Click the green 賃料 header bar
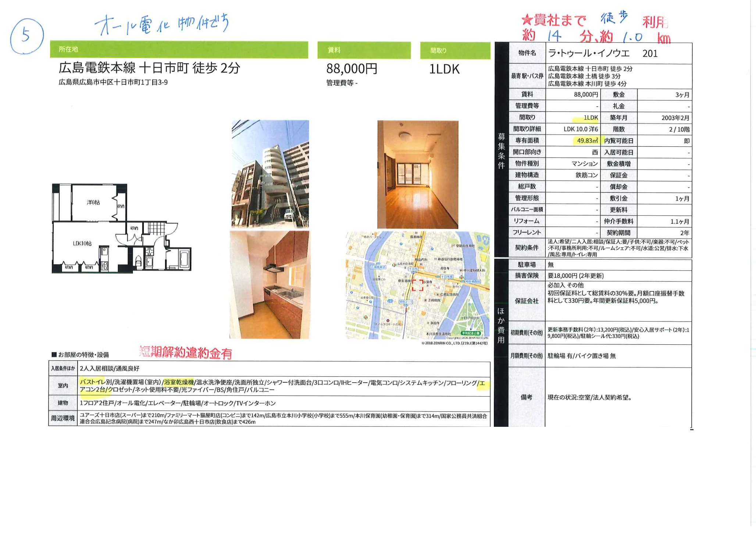This screenshot has height=535, width=756. click(x=364, y=50)
